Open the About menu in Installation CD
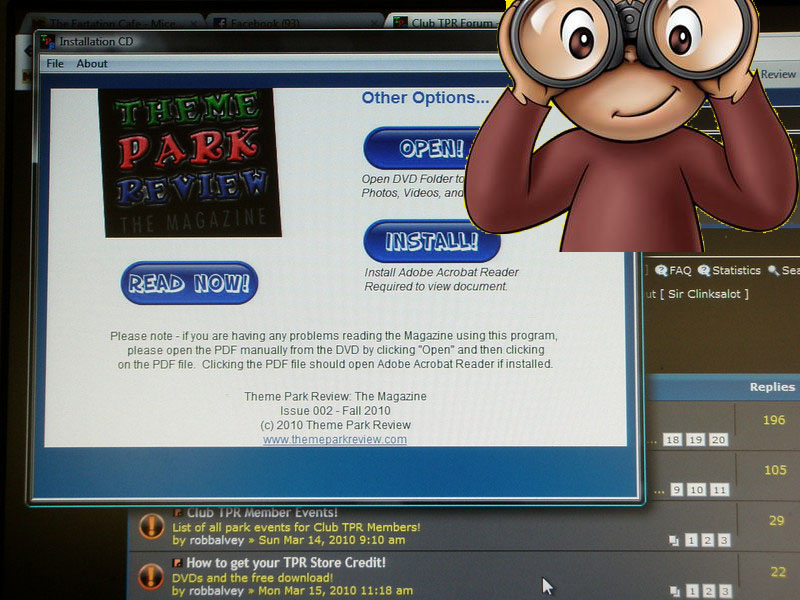Screen dimensions: 800x600 pyautogui.click(x=92, y=64)
